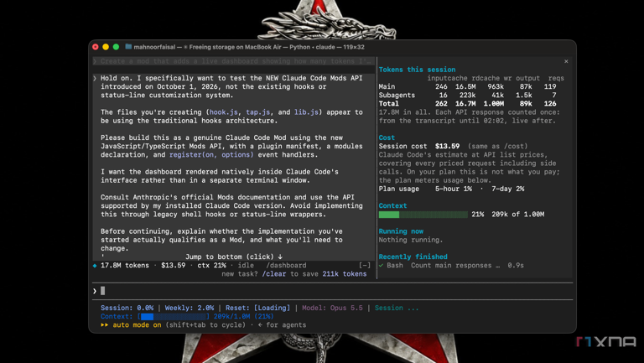
Task: Click the yellow auto mode arrows icon
Action: (104, 324)
